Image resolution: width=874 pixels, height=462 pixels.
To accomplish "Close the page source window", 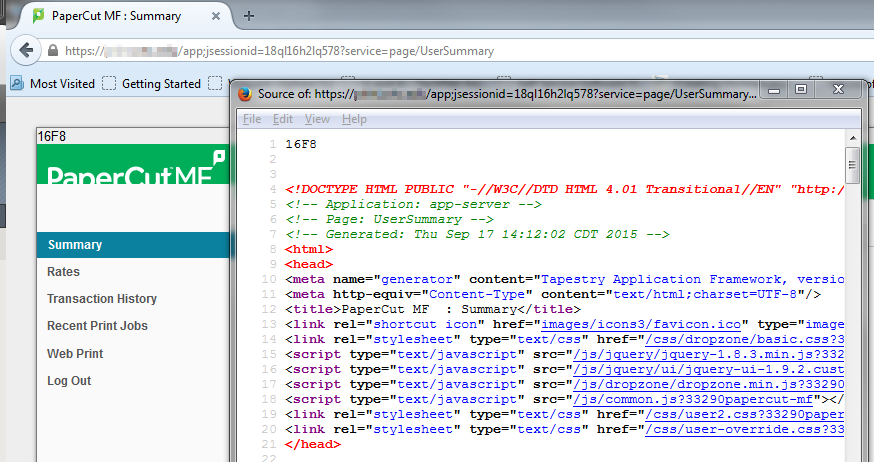I will coord(838,90).
